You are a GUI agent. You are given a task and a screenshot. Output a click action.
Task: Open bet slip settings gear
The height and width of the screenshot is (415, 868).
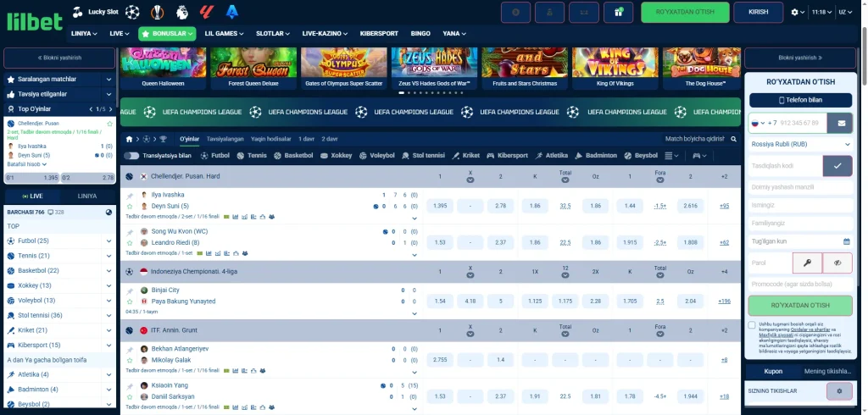[x=839, y=390]
